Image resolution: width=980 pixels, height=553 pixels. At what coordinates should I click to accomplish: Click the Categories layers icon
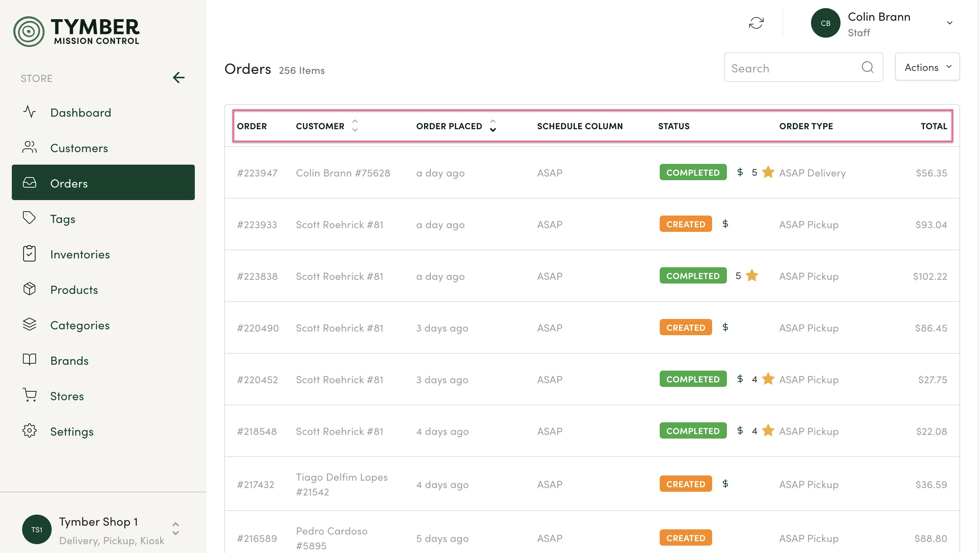(29, 324)
